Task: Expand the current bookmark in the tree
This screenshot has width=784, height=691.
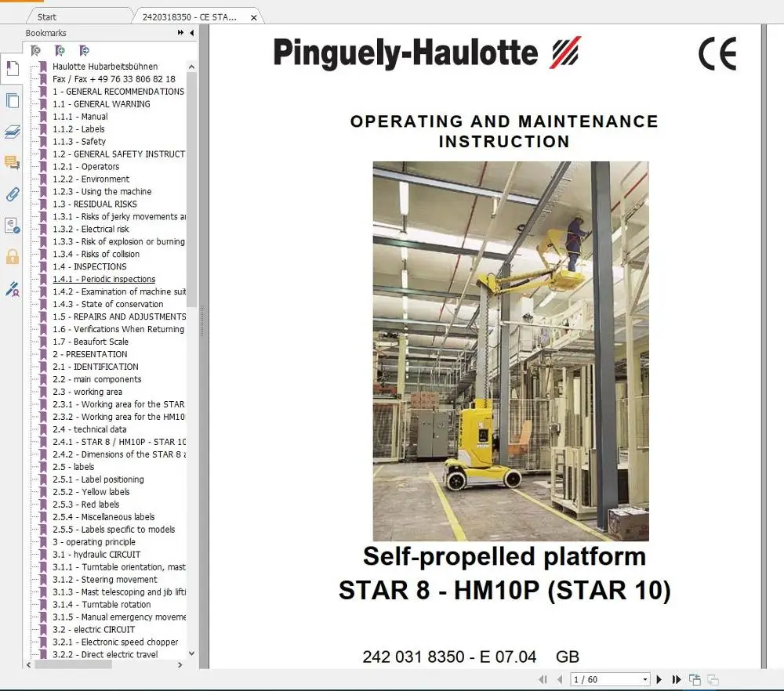Action: tap(84, 49)
